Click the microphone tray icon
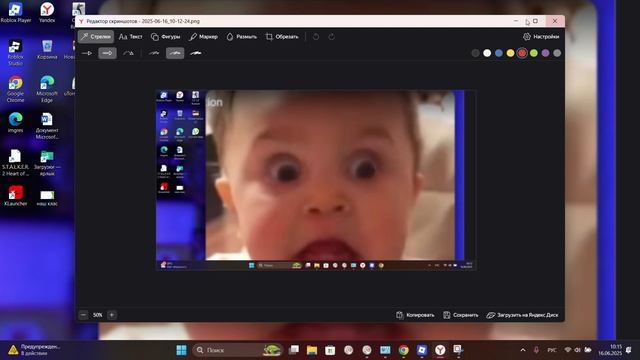Image resolution: width=640 pixels, height=360 pixels. pyautogui.click(x=536, y=350)
